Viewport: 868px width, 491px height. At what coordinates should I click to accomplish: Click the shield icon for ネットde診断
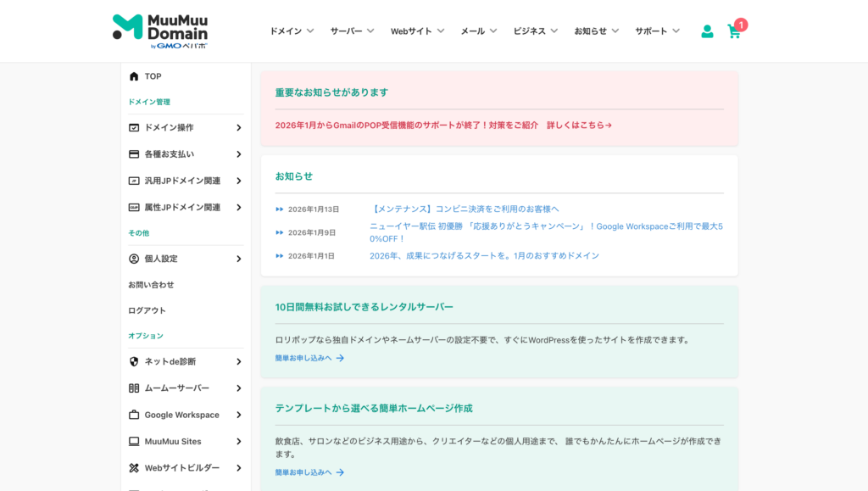pyautogui.click(x=134, y=361)
